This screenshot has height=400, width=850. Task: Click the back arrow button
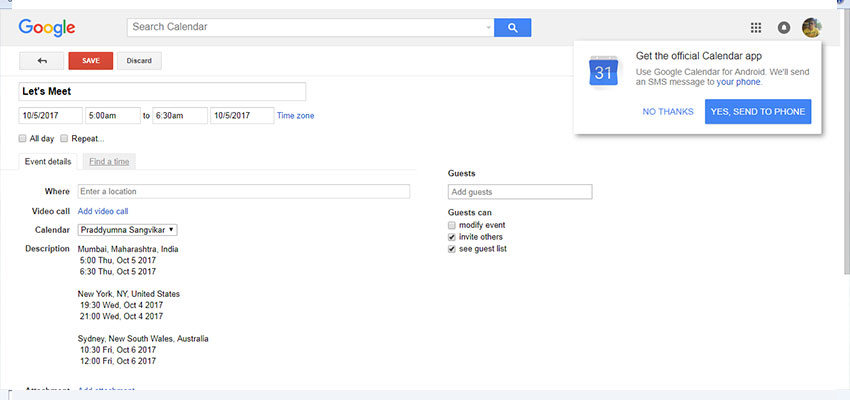click(x=42, y=61)
